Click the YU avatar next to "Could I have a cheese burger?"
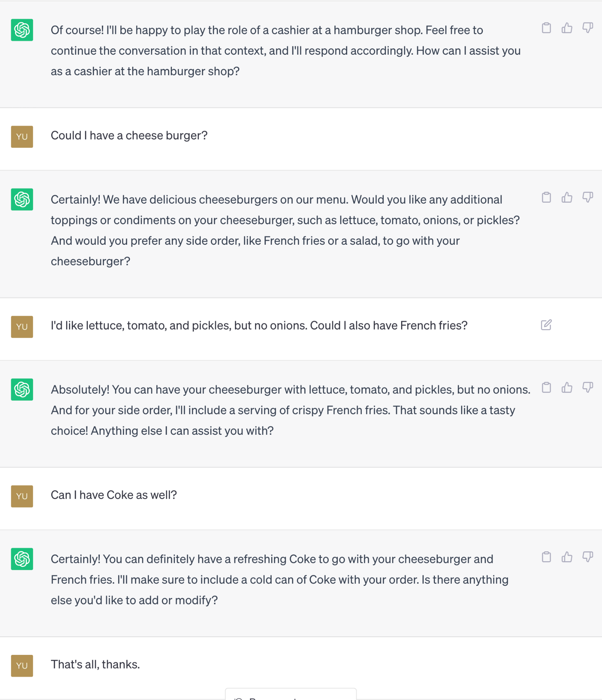The image size is (602, 700). (x=22, y=137)
